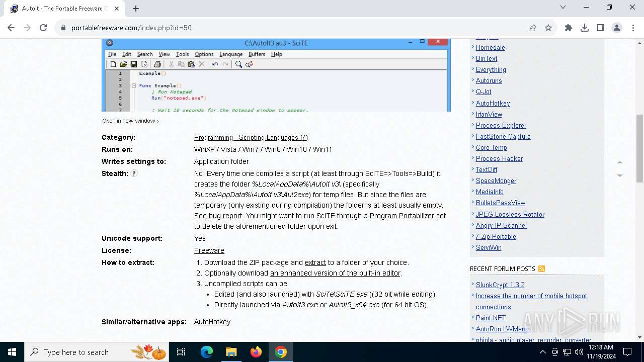Click the page scroll-down triangle arrow

(620, 175)
